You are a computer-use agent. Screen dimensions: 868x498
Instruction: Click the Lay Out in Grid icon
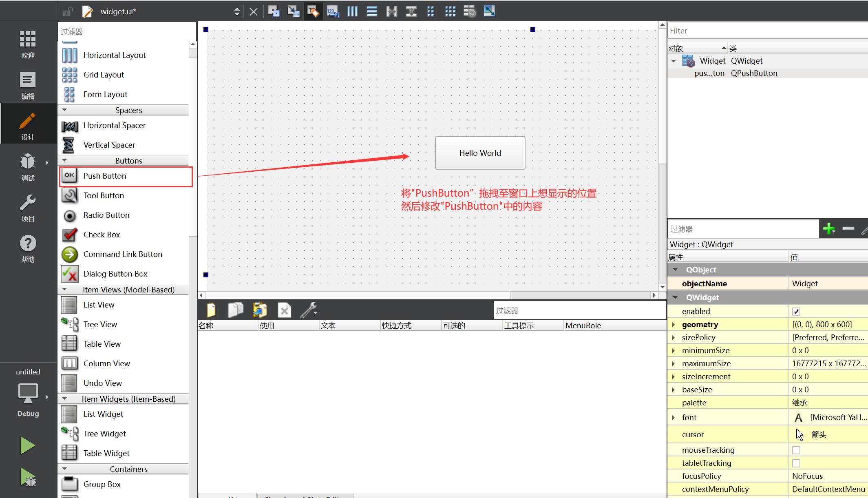(x=450, y=11)
